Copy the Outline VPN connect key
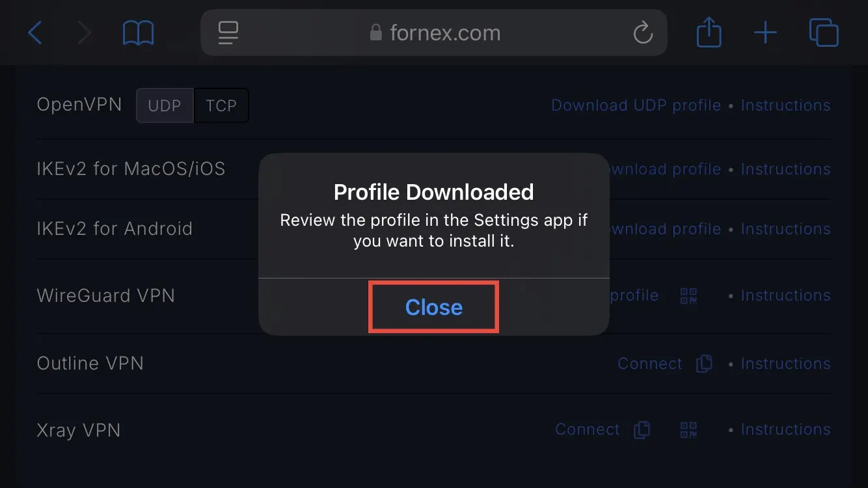Image resolution: width=868 pixels, height=488 pixels. (x=704, y=363)
